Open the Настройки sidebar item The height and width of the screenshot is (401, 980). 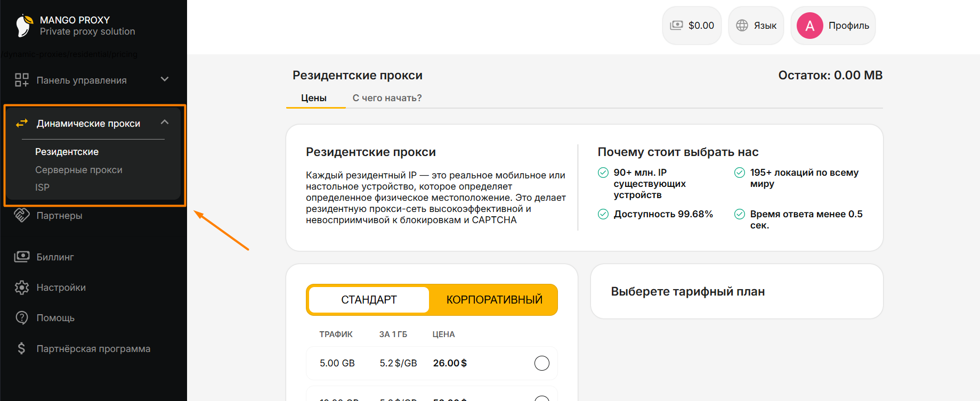click(x=61, y=288)
